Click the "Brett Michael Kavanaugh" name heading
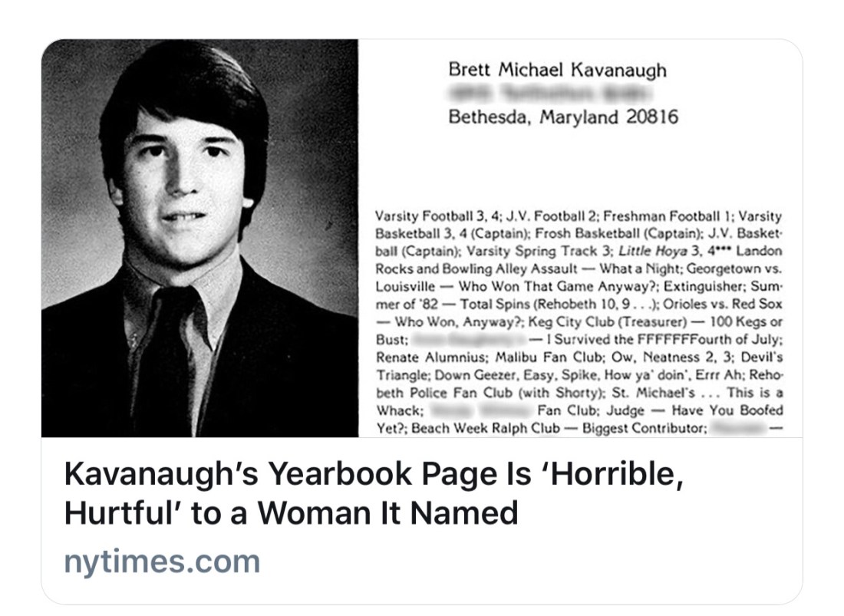This screenshot has height=616, width=844. point(558,71)
